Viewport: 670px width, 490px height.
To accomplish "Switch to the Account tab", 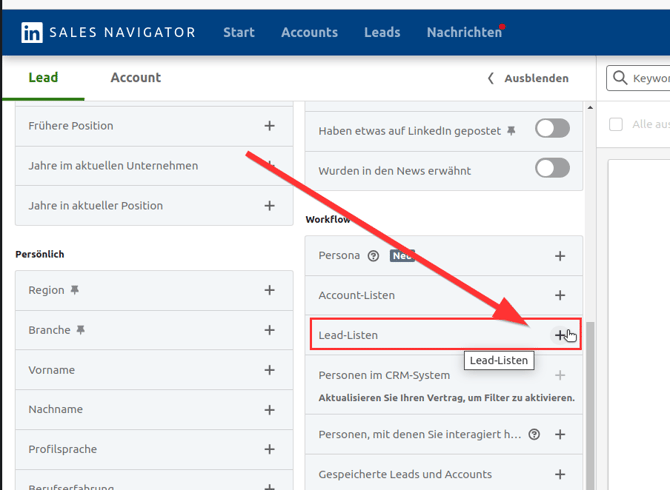I will 135,77.
